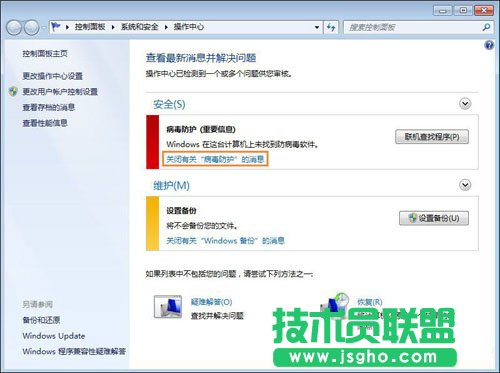
Task: Open 控制面板主页 link
Action: click(x=45, y=53)
